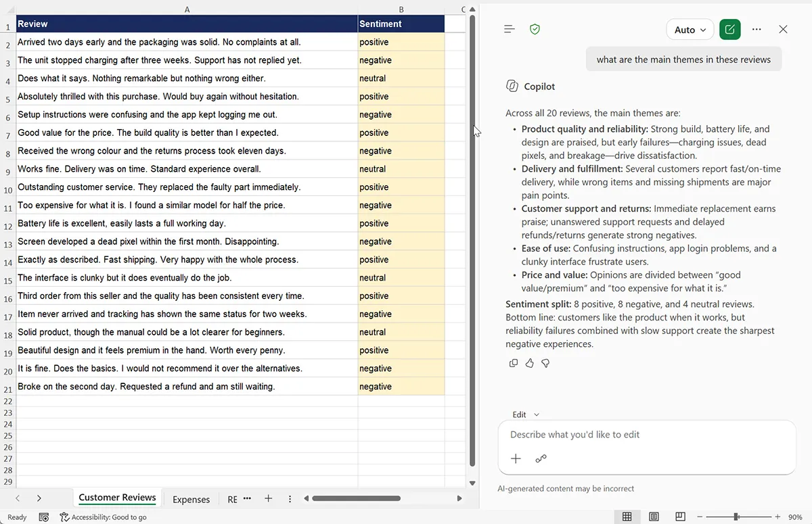This screenshot has height=524, width=812.
Task: Click the 'Sentiment split' line in the response
Action: tap(630, 304)
